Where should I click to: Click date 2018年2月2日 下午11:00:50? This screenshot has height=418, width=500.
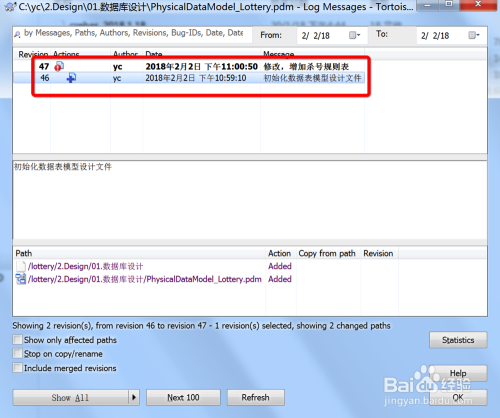pyautogui.click(x=201, y=66)
